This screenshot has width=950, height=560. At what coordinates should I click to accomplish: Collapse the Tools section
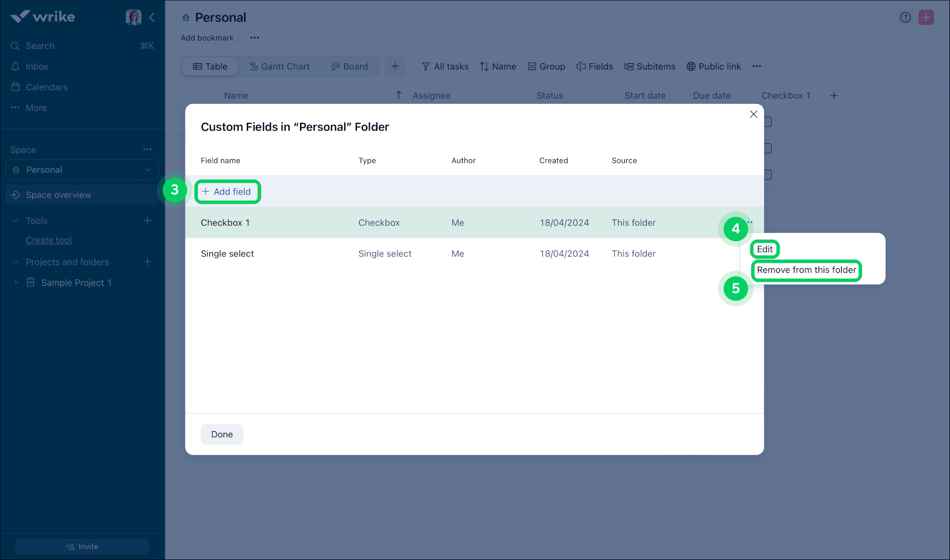[x=16, y=221]
